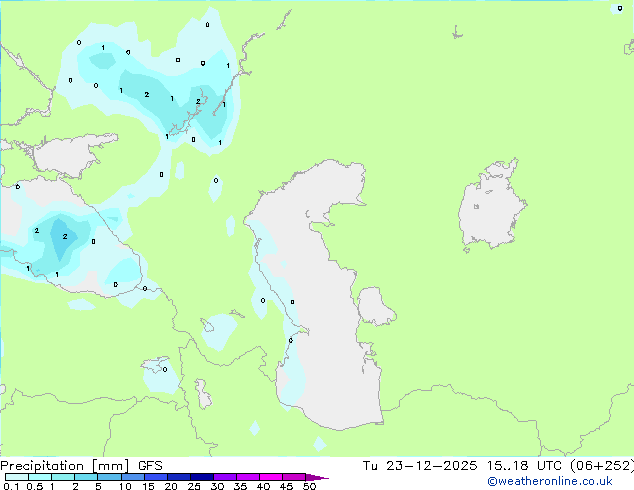Click the legend label '25'
Viewport: 634px width, 490px height.
(x=194, y=486)
